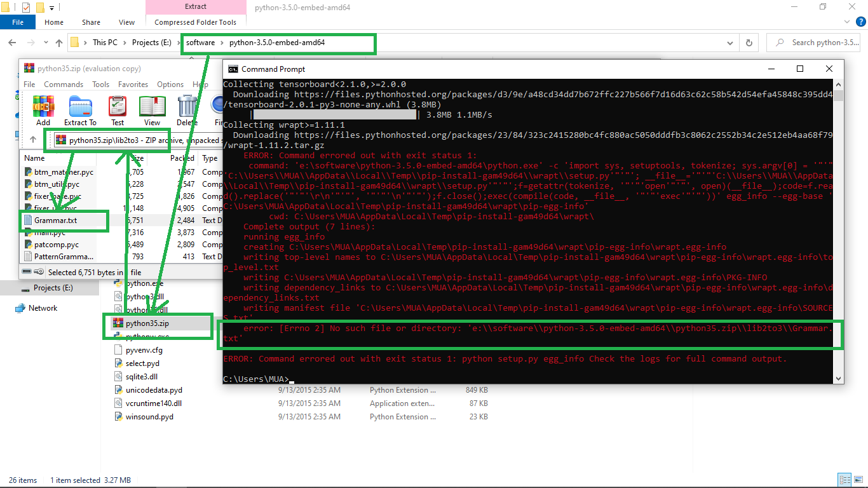Open the address bar history dropdown
This screenshot has width=868, height=488.
731,43
